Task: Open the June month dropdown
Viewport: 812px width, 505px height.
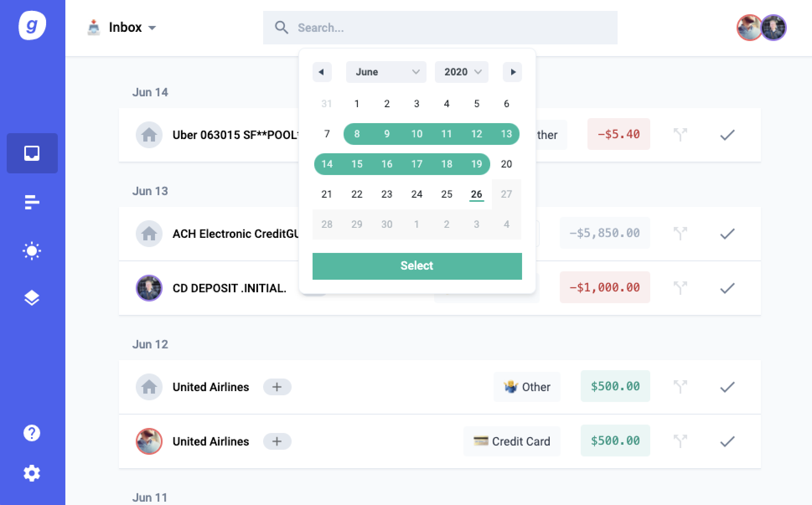Action: tap(386, 72)
